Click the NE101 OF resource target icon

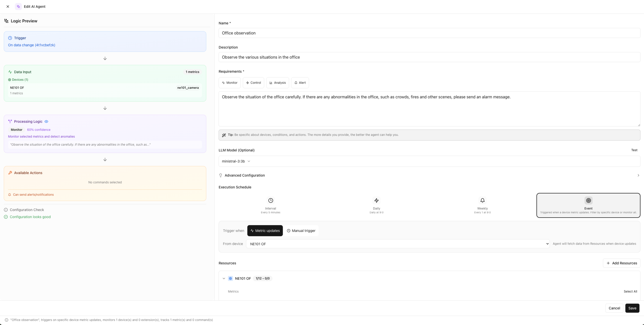click(230, 278)
